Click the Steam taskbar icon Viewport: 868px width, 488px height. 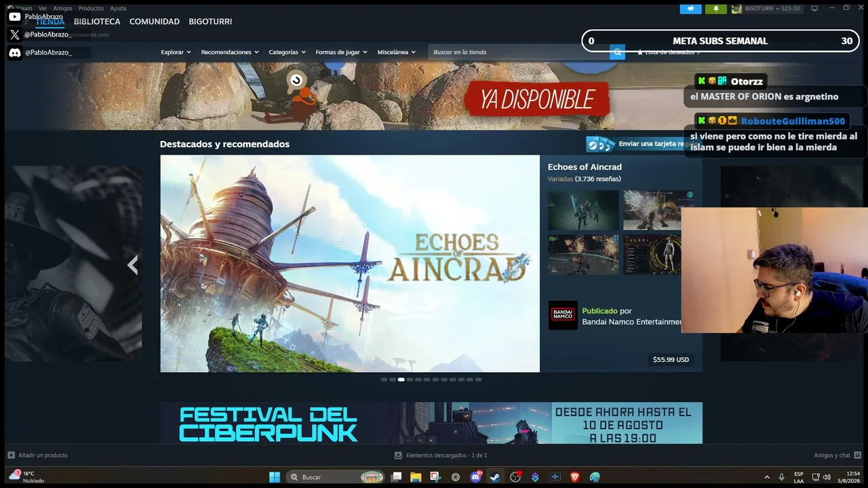(x=495, y=477)
